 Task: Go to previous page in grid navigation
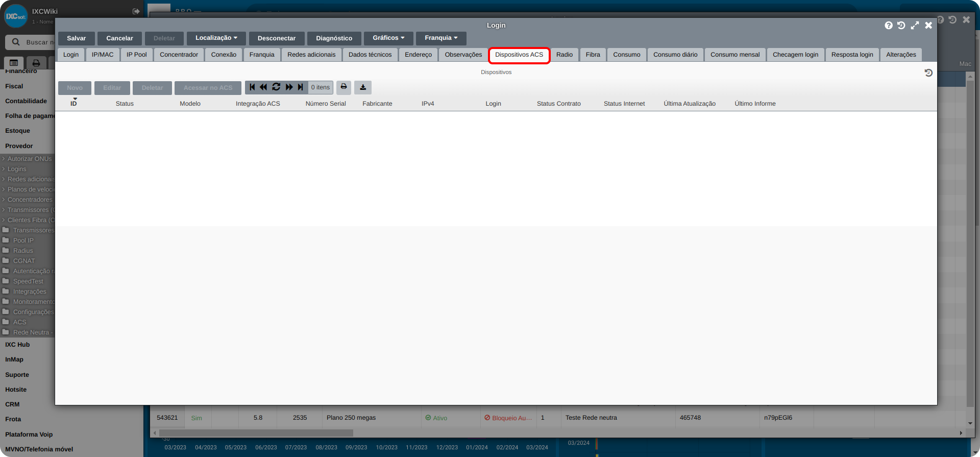pyautogui.click(x=263, y=87)
